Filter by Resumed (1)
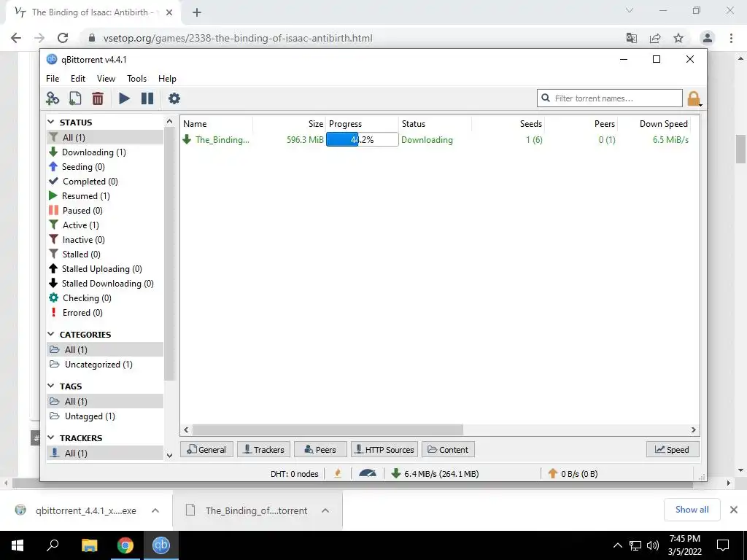 click(x=105, y=196)
